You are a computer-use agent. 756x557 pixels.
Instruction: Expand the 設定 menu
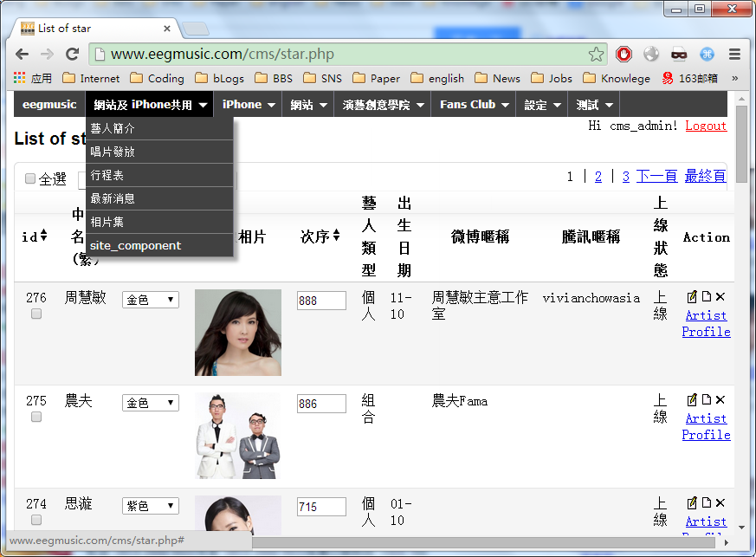[542, 105]
